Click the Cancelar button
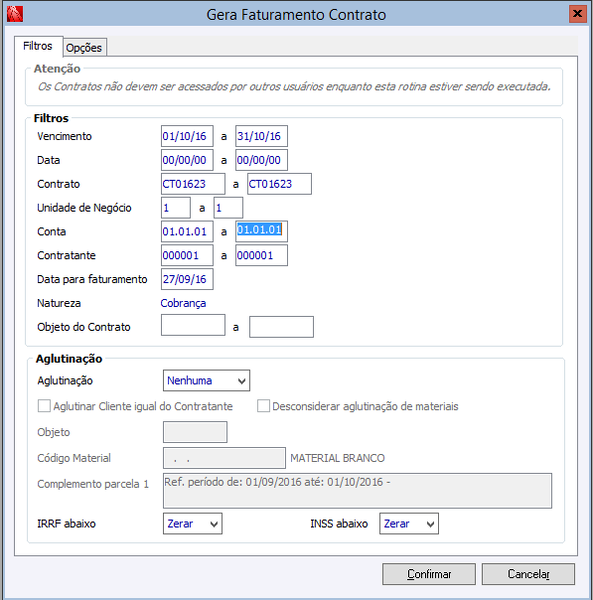The image size is (593, 600). point(528,574)
